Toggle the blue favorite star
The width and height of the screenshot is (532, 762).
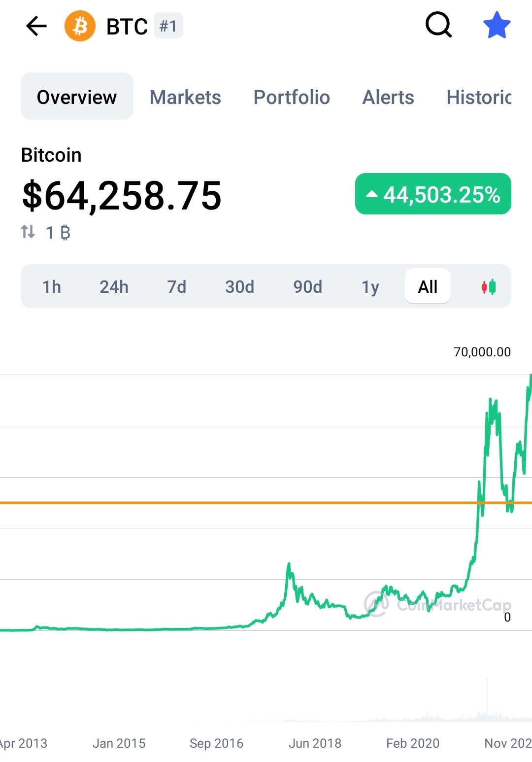[x=497, y=26]
